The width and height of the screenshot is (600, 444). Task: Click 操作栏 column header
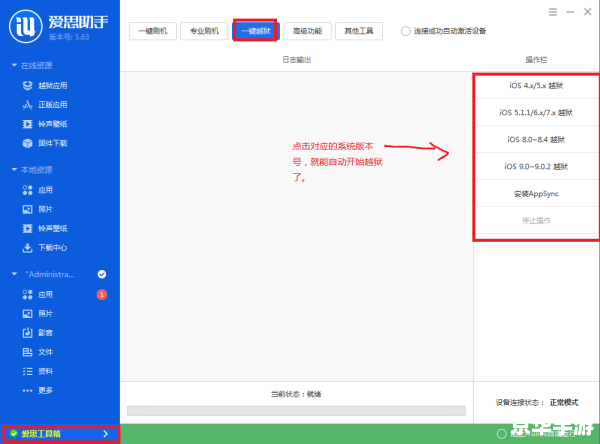click(536, 60)
